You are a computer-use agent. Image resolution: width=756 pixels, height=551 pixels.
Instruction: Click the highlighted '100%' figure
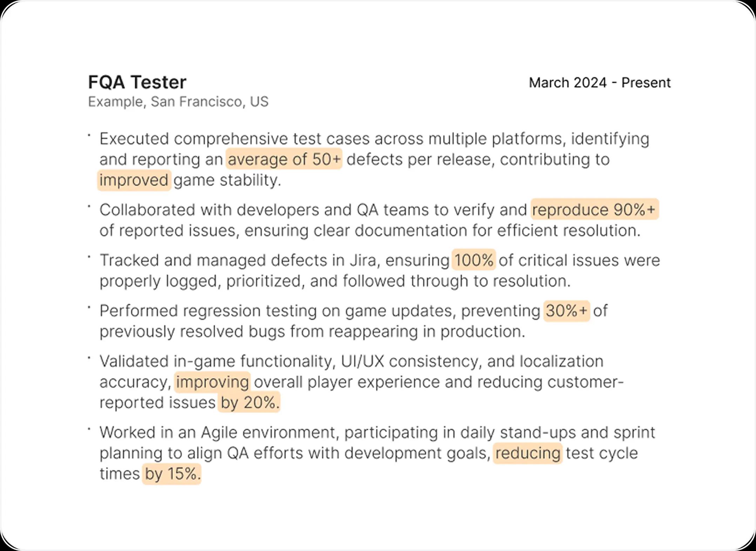coord(474,260)
